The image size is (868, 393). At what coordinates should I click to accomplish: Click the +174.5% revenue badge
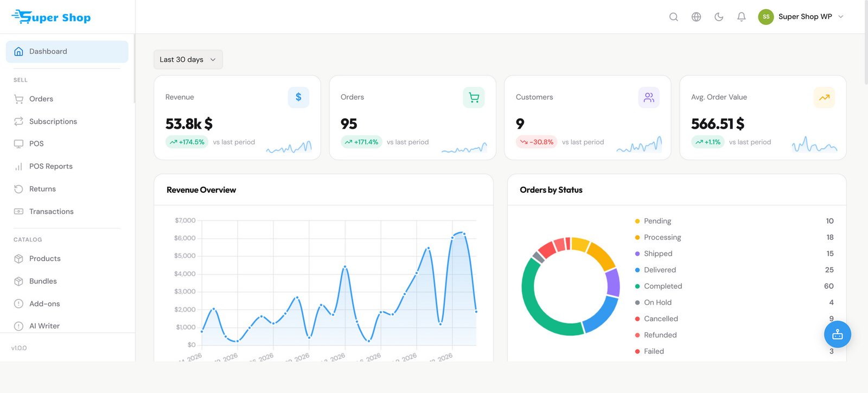pyautogui.click(x=187, y=142)
